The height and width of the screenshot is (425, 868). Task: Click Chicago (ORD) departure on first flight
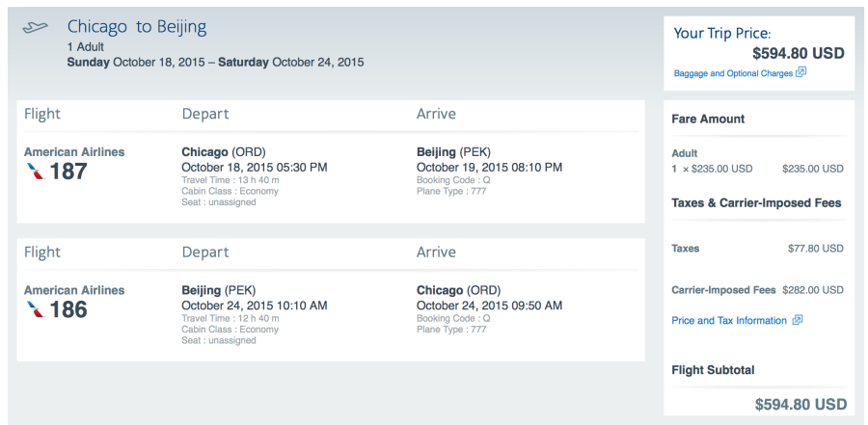click(223, 152)
